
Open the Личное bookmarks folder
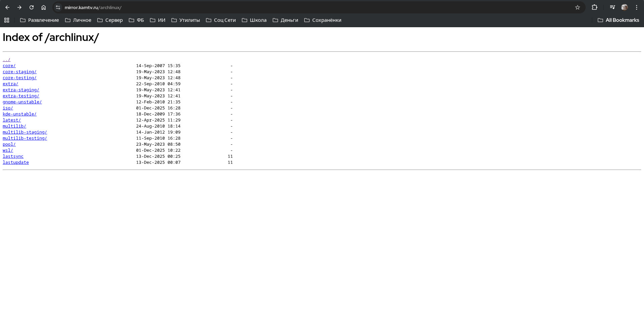[x=78, y=20]
